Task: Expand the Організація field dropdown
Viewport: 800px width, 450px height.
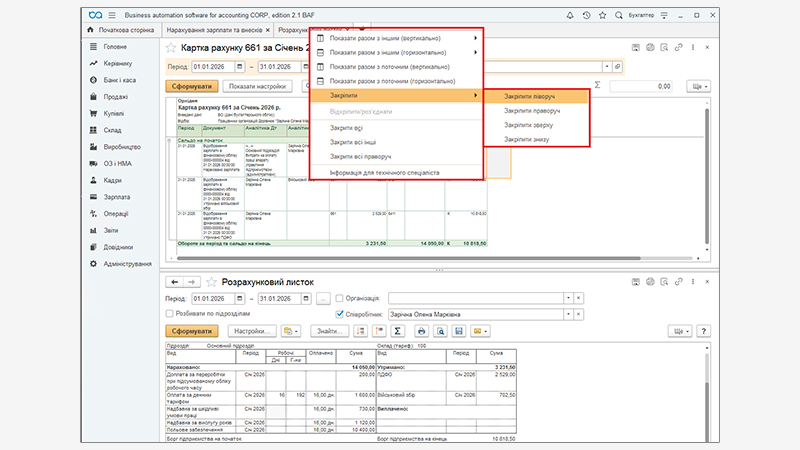Action: pyautogui.click(x=569, y=298)
